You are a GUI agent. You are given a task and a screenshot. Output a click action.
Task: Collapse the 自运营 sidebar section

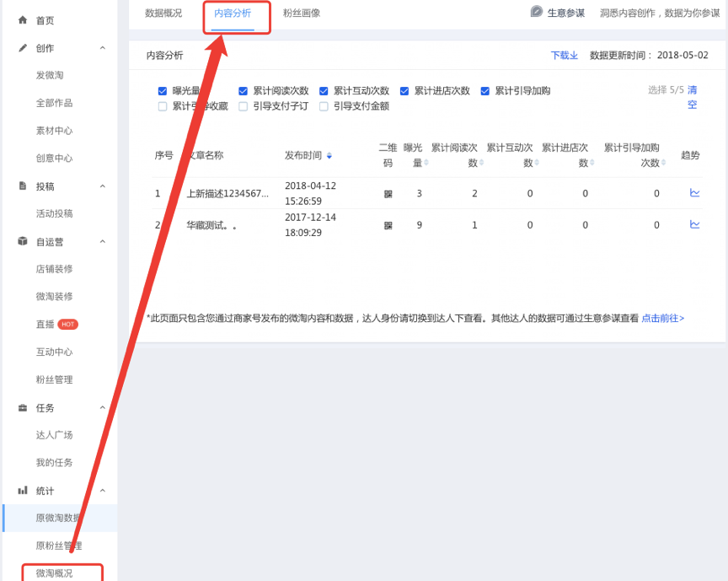pyautogui.click(x=103, y=241)
